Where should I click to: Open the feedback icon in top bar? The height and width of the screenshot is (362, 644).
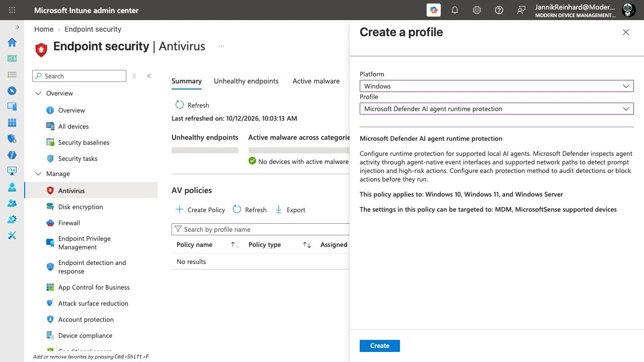(521, 10)
